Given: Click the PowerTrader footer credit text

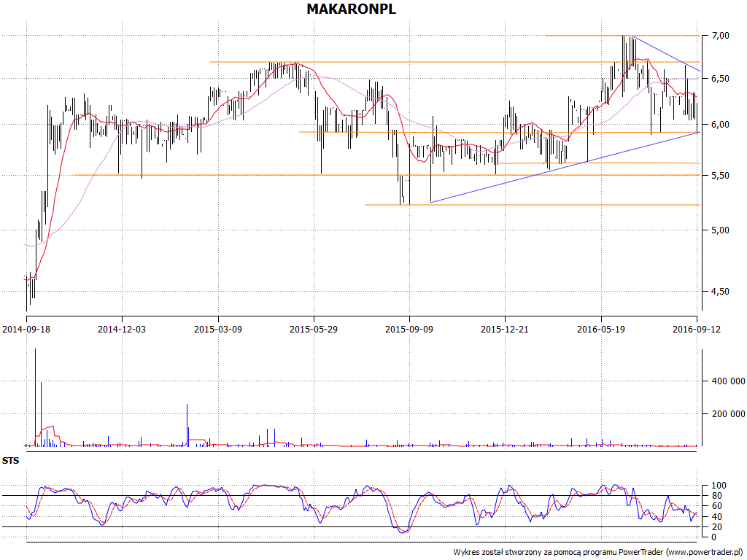Looking at the screenshot, I should [x=600, y=553].
